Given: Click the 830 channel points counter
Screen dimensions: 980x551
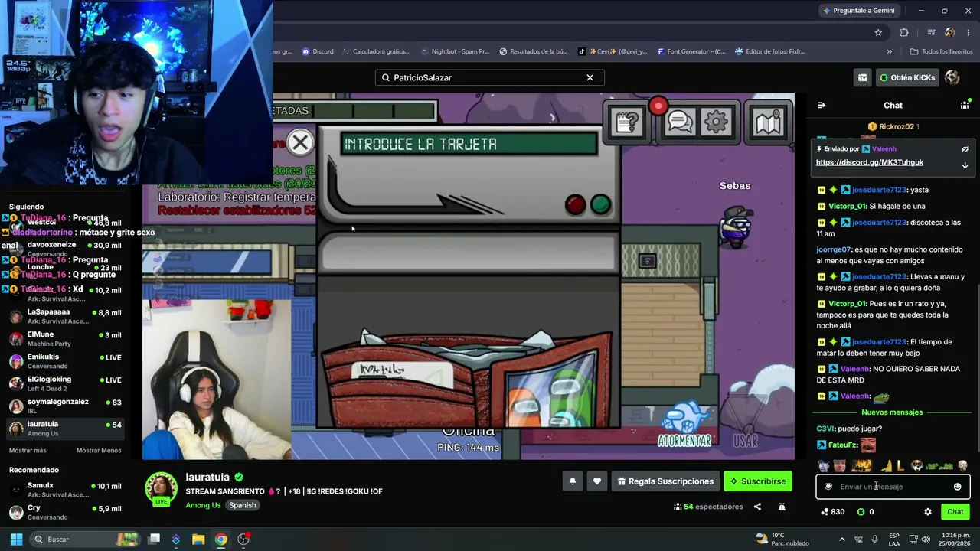Looking at the screenshot, I should [x=832, y=512].
